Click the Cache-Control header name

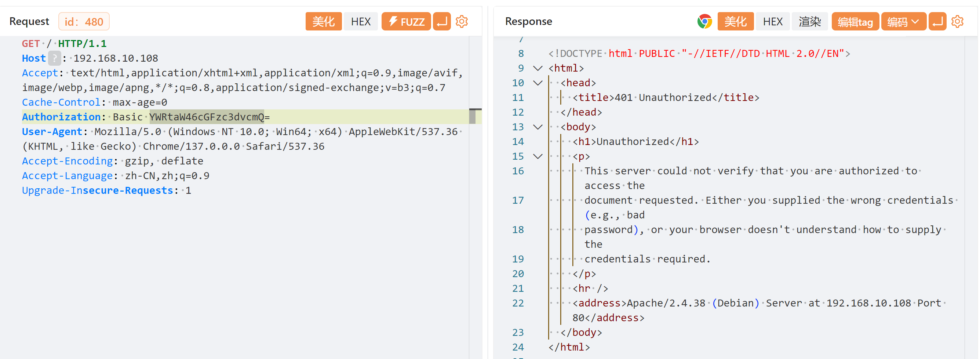point(61,102)
